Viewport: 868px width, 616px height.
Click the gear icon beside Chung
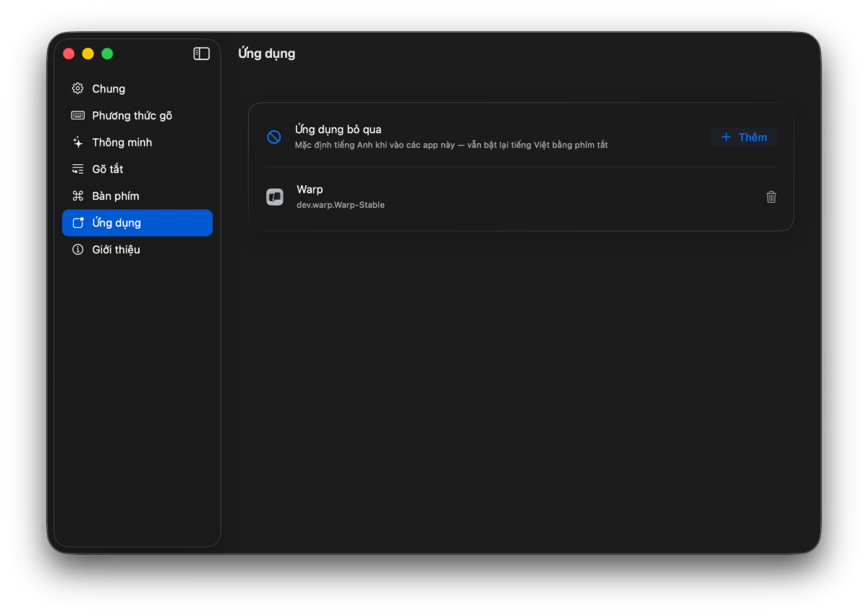point(78,88)
